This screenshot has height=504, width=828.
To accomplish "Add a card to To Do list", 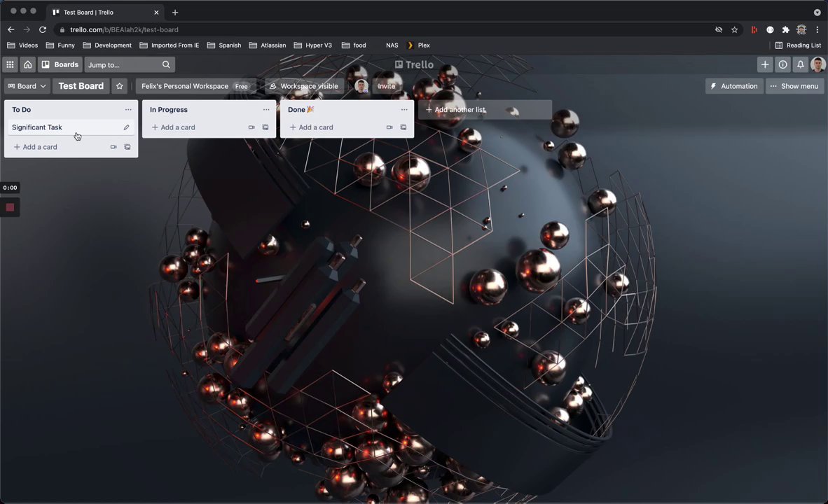I will tap(36, 147).
